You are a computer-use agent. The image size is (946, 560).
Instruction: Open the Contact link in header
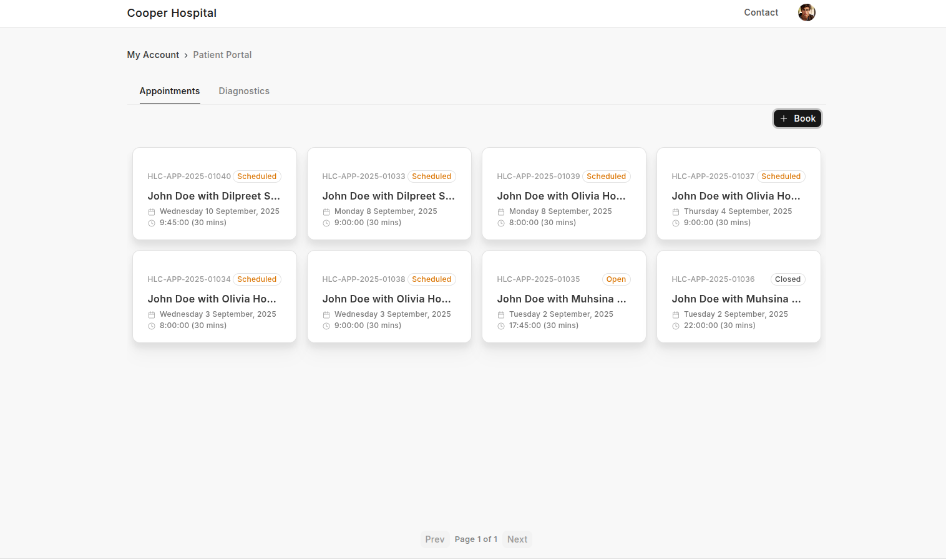click(761, 12)
